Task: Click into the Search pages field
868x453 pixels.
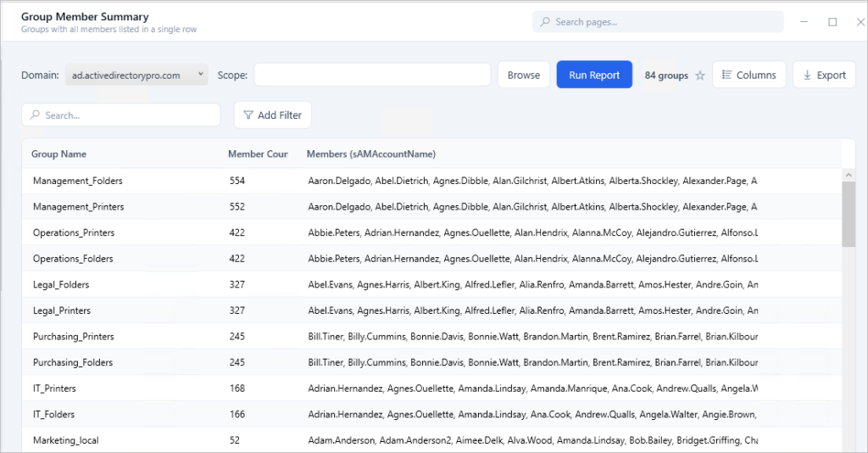Action: pyautogui.click(x=658, y=21)
